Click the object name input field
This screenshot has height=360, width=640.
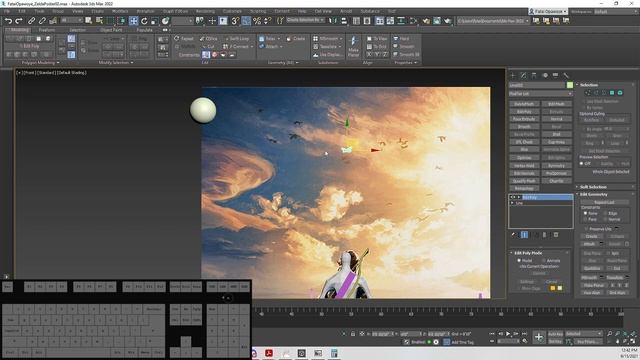(x=537, y=85)
